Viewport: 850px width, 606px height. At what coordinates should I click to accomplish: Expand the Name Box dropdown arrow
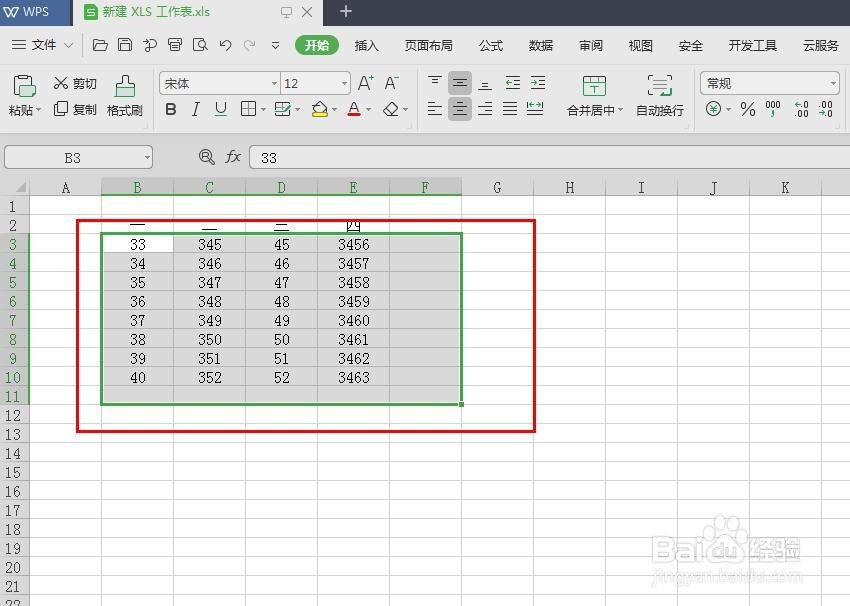coord(147,158)
